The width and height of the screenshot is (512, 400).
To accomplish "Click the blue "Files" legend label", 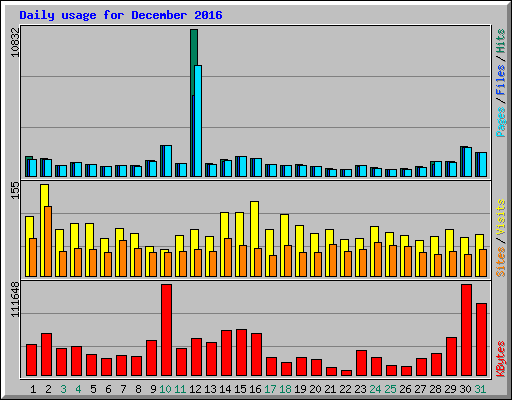I will pos(501,80).
